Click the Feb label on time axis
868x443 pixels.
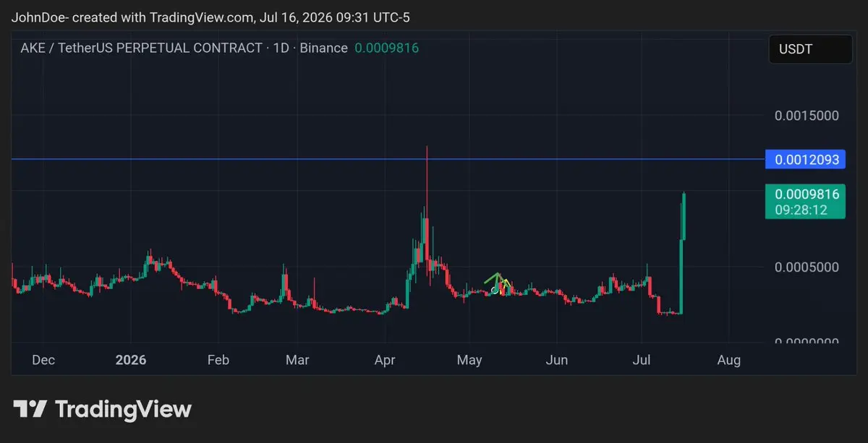(x=218, y=360)
